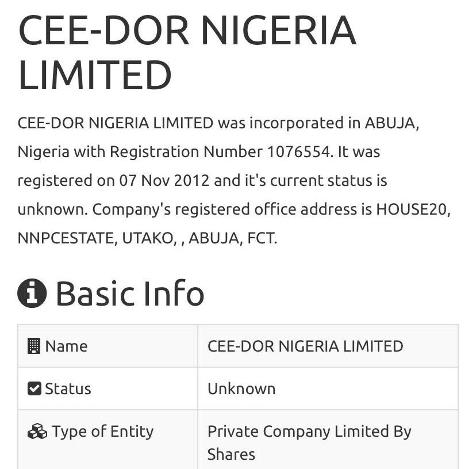Click the Type of Entity label
Image resolution: width=476 pixels, height=469 pixels.
103,432
